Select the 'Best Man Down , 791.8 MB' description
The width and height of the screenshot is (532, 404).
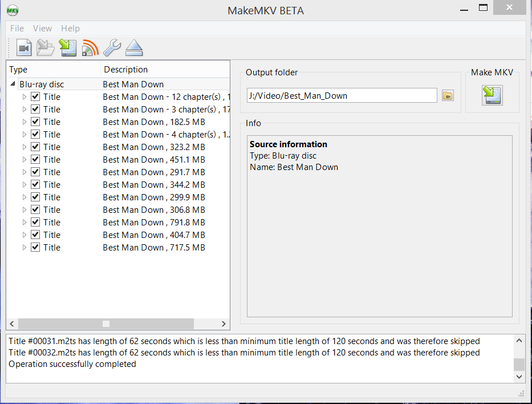(x=154, y=223)
